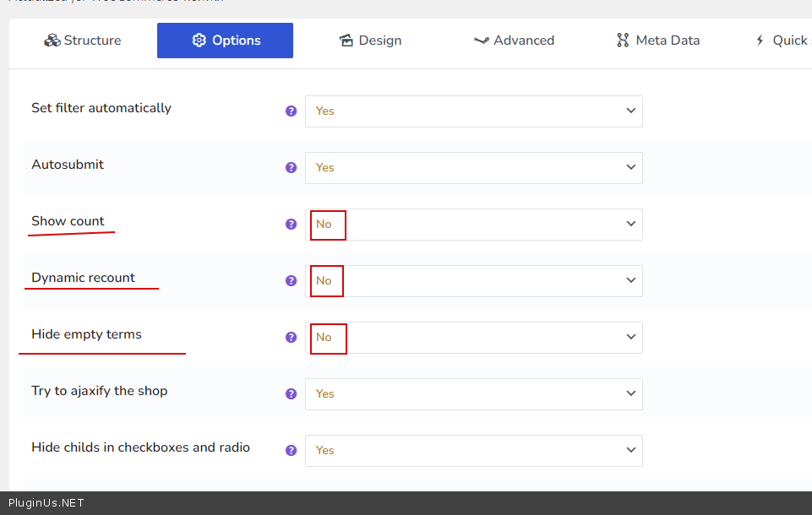This screenshot has width=812, height=515.
Task: Expand the Autosubmit dropdown
Action: 473,167
